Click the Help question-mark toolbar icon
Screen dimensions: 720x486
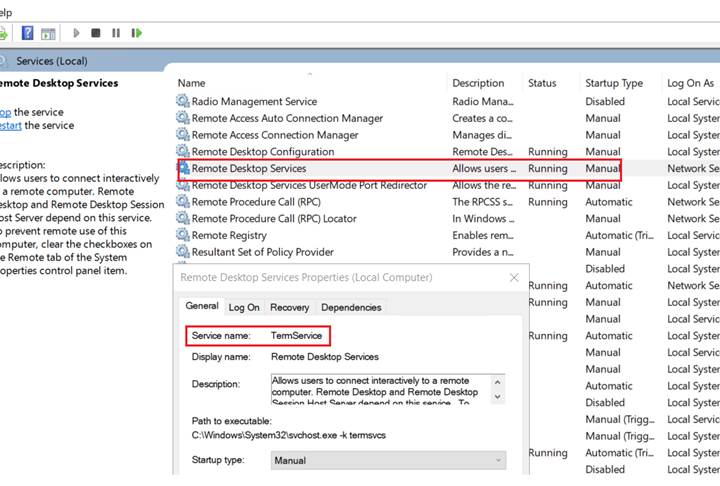click(x=28, y=33)
